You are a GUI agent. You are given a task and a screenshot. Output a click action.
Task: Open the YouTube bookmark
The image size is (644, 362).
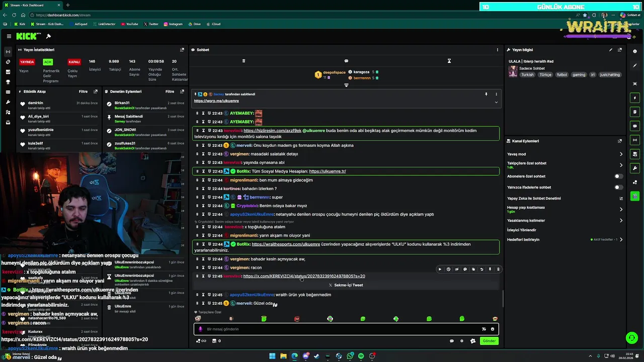point(130,24)
